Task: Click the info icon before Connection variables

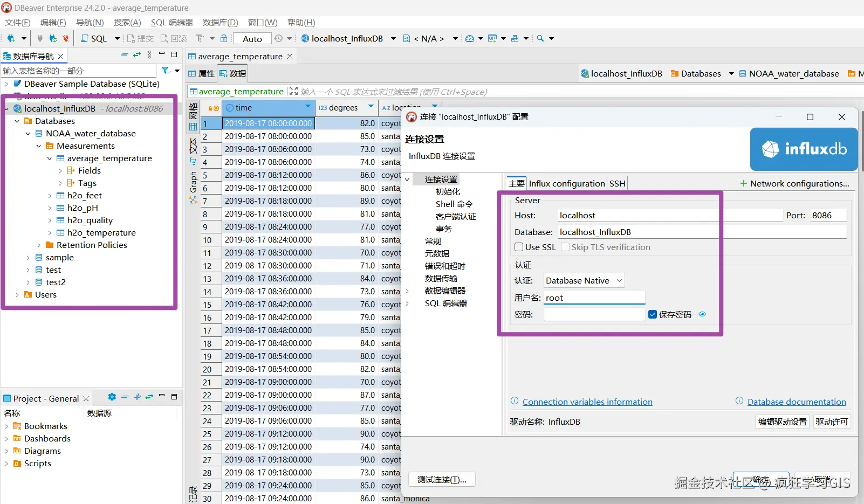Action: (515, 401)
